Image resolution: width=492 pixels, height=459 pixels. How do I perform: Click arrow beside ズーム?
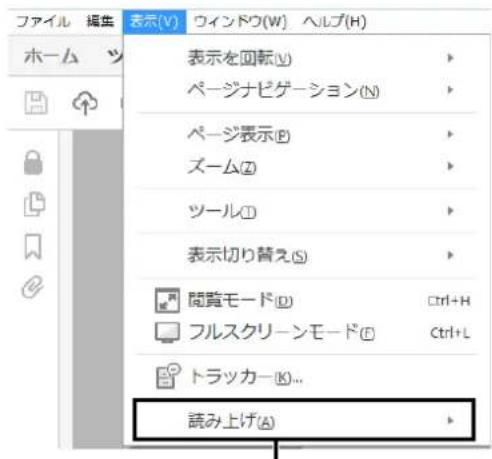450,166
